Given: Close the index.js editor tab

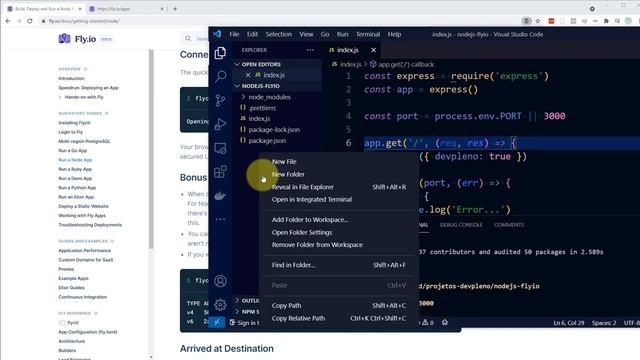Looking at the screenshot, I should 373,50.
